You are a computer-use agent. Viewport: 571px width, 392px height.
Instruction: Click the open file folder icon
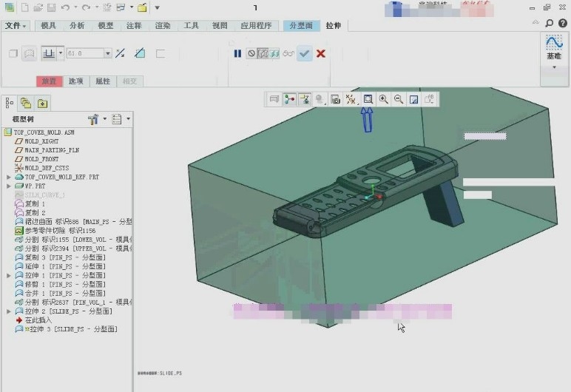[x=38, y=7]
